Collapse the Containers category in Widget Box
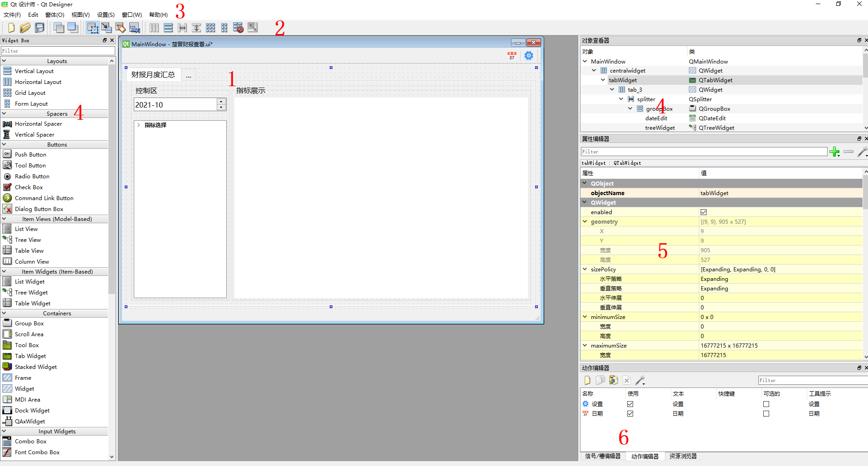 4,313
